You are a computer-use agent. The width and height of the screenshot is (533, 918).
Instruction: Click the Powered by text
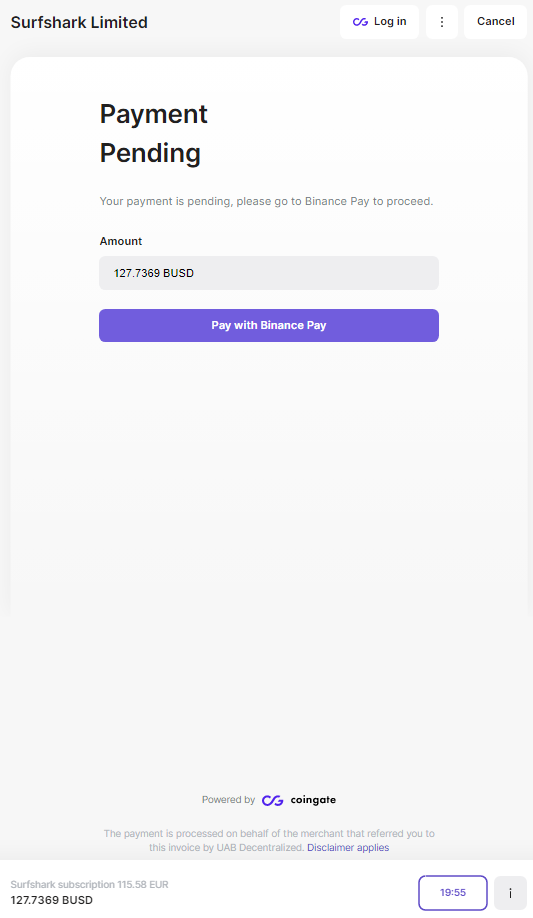[x=228, y=800]
